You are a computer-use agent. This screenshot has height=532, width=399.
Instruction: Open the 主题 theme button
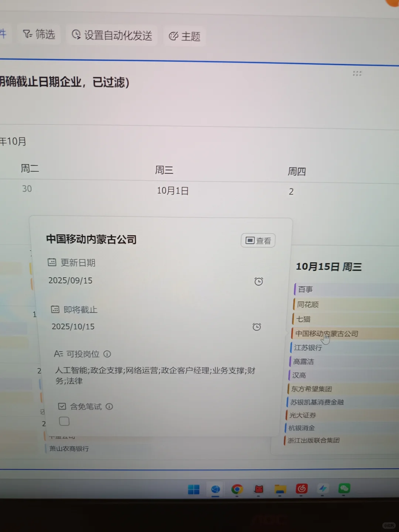pyautogui.click(x=184, y=36)
